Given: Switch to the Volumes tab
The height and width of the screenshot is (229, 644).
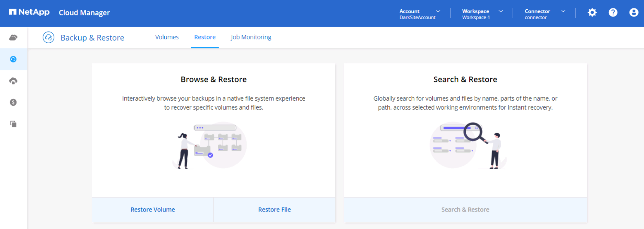Looking at the screenshot, I should 167,37.
